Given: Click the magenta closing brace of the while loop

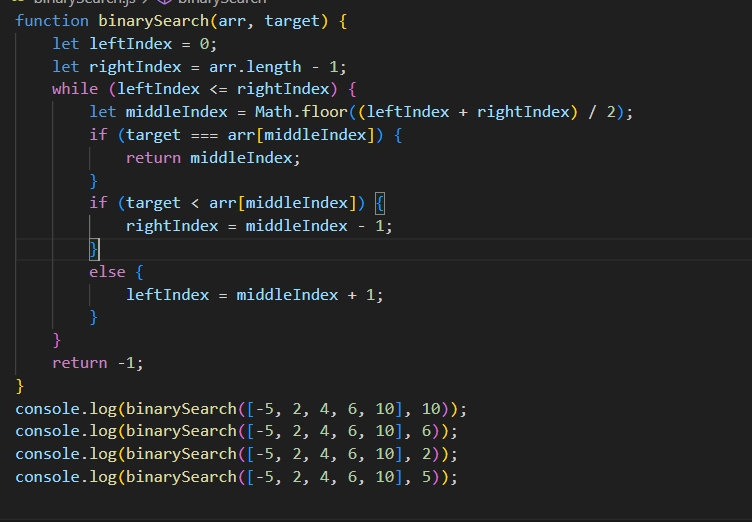Looking at the screenshot, I should [x=57, y=340].
